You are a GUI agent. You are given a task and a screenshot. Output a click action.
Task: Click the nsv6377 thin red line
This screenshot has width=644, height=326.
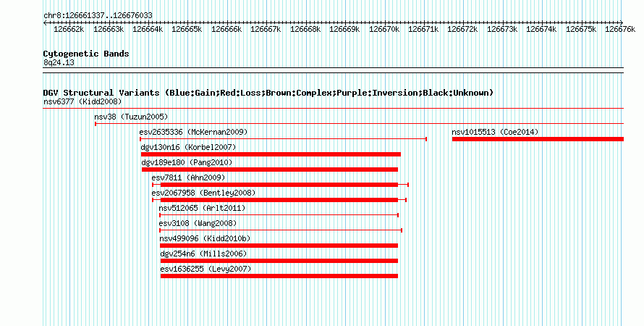333,109
